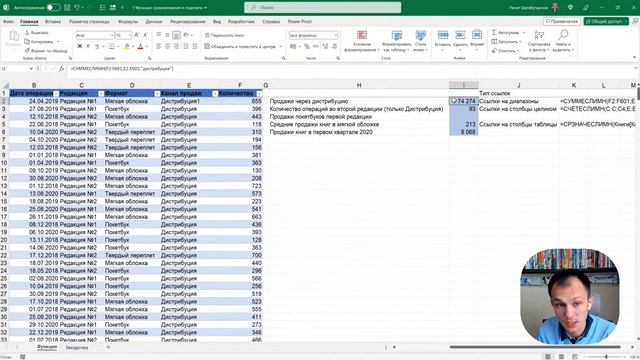Click the horizontal scrollbar at the bottom
Screen dimensions: 640x360
[x=535, y=347]
